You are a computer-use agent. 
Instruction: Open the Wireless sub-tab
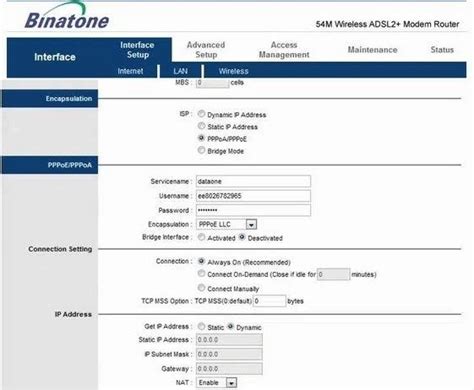click(233, 71)
